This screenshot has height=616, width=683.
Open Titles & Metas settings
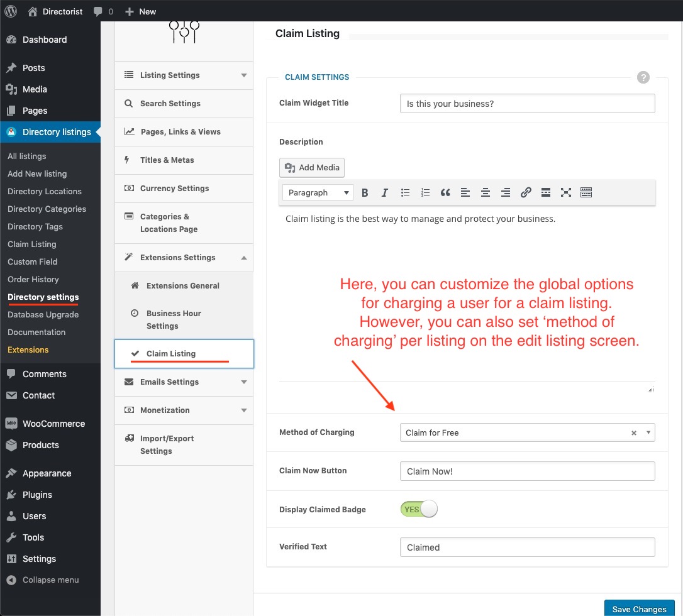click(184, 160)
